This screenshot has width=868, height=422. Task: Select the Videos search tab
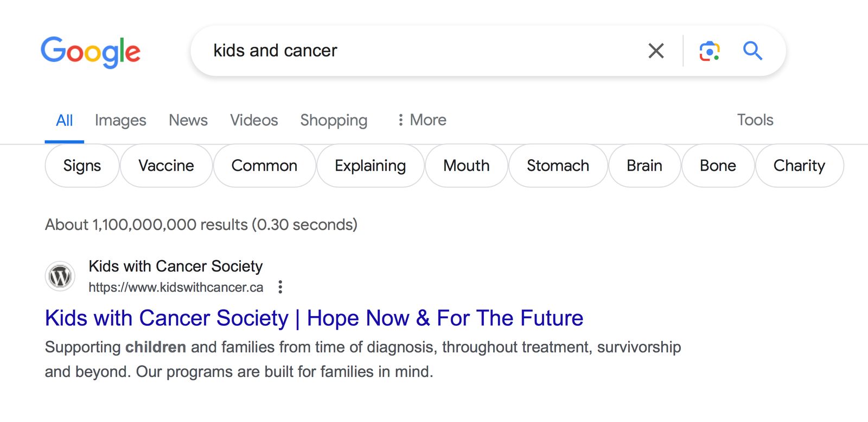254,120
